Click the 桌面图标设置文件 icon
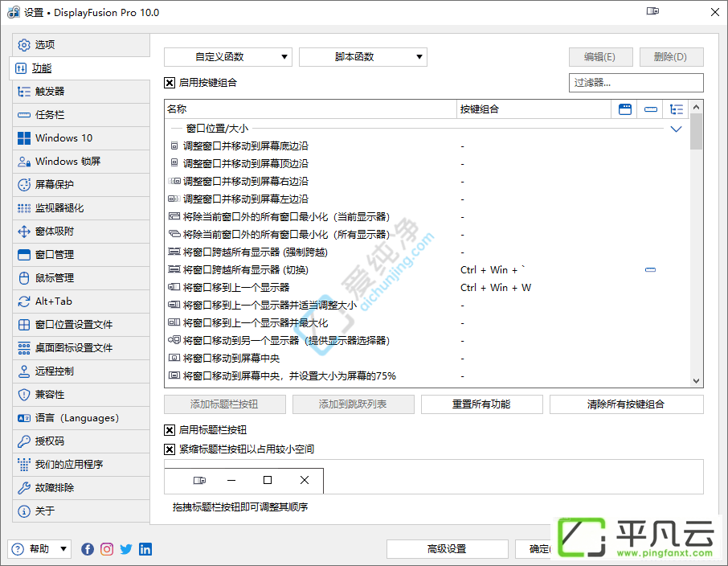 coord(24,348)
